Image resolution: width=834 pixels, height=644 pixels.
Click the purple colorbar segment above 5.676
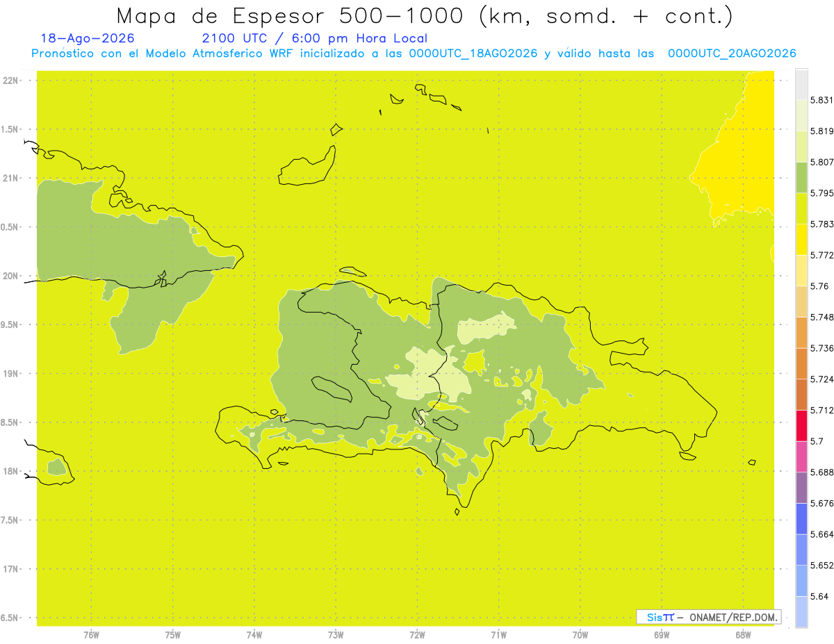pos(801,487)
